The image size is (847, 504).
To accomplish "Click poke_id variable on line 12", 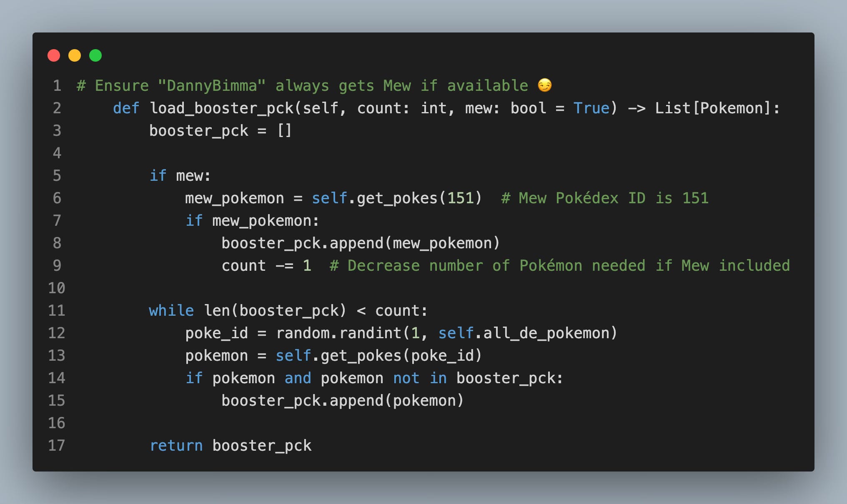I will (x=217, y=334).
